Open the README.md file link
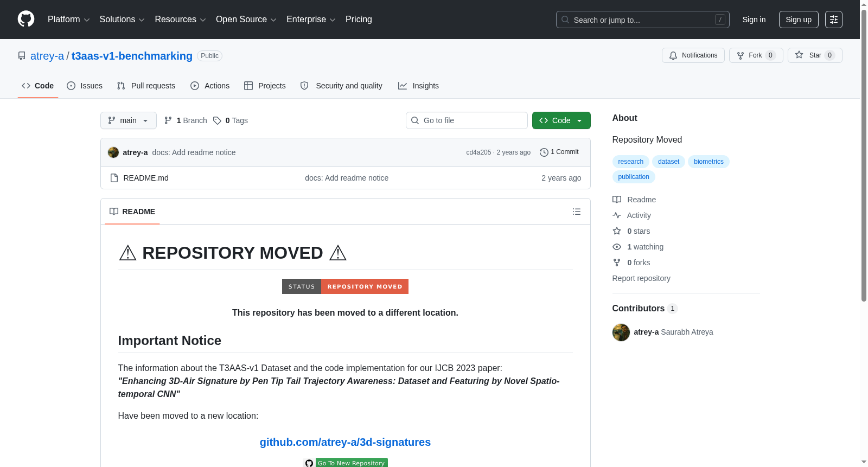 coord(146,178)
